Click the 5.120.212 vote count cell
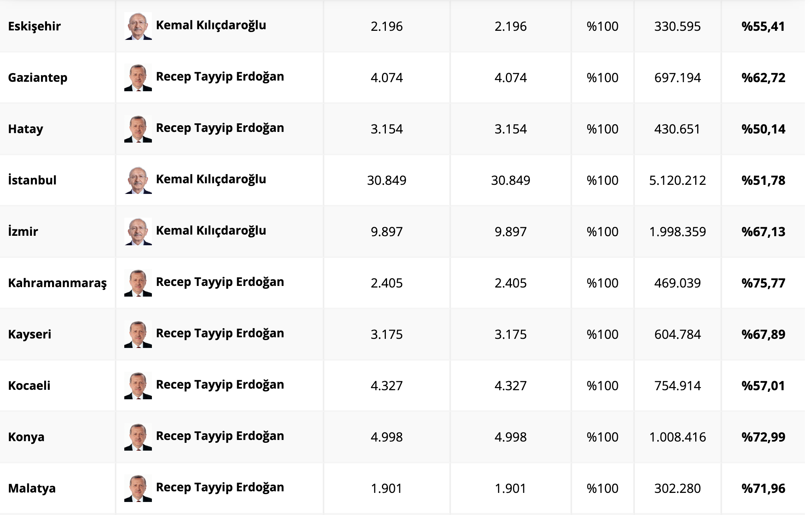The image size is (812, 515). point(677,180)
